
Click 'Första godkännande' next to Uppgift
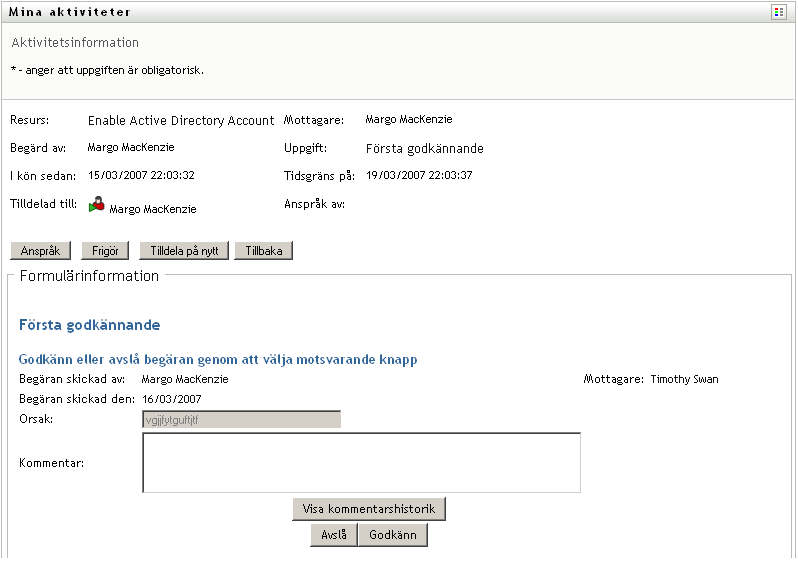tap(424, 149)
